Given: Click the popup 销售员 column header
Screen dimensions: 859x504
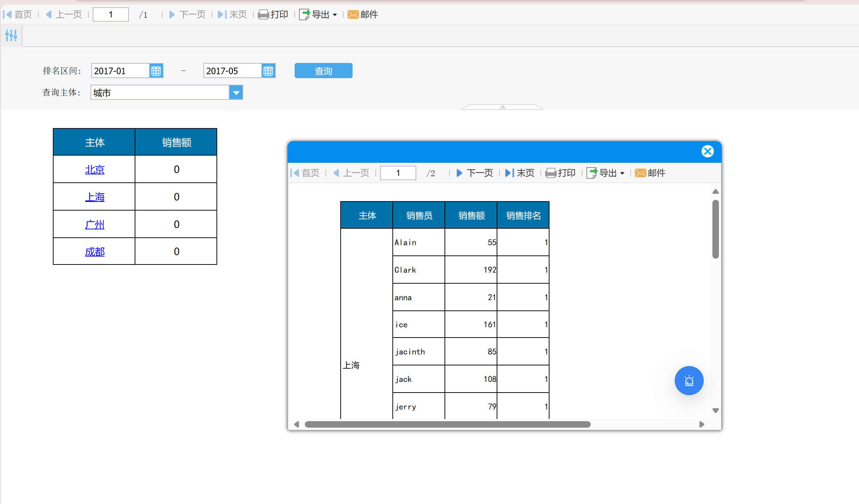Looking at the screenshot, I should (x=419, y=215).
